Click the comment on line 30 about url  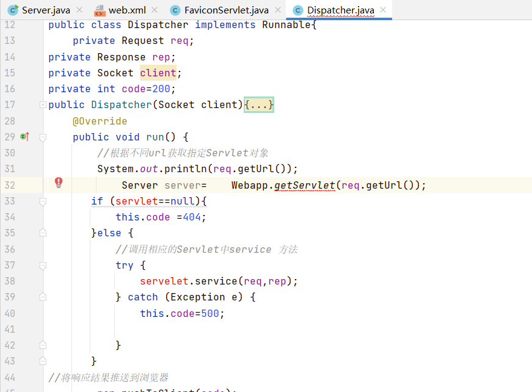tap(183, 153)
